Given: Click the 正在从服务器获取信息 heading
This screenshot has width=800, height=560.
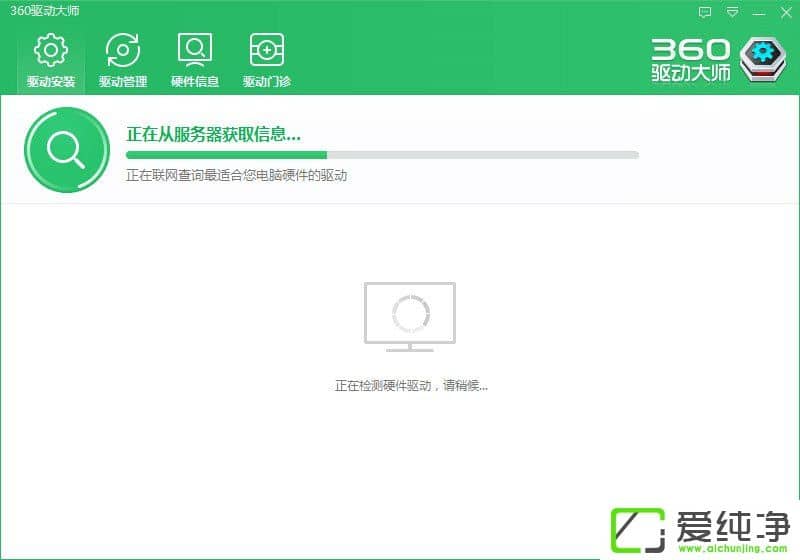Looking at the screenshot, I should point(213,134).
